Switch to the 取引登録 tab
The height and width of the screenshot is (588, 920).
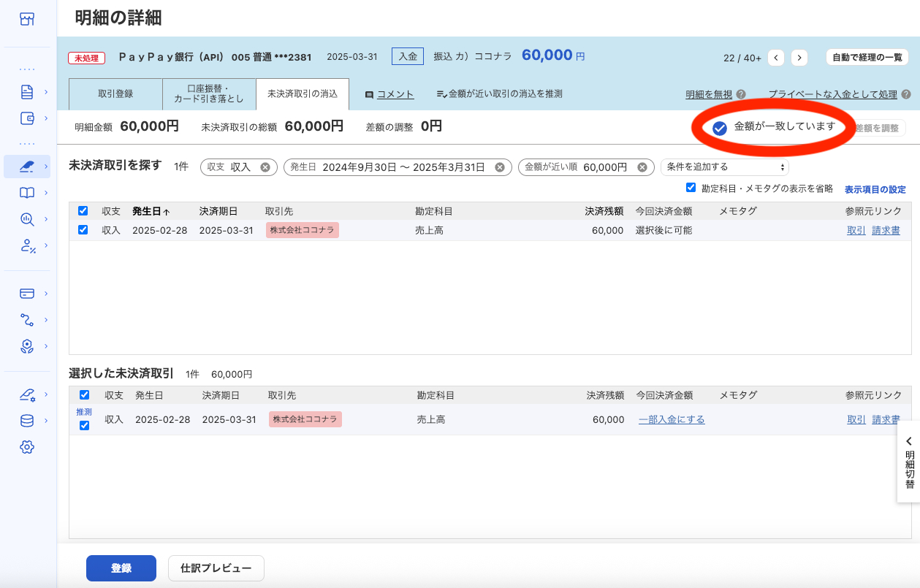[x=115, y=93]
